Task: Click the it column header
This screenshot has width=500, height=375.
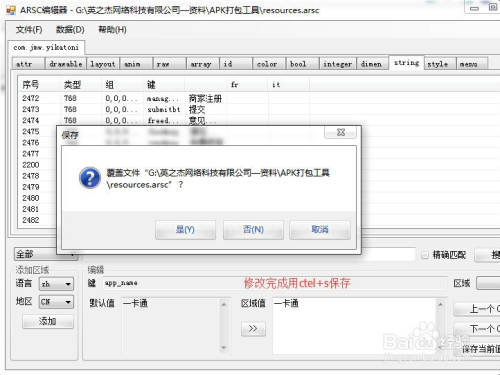Action: pyautogui.click(x=289, y=85)
